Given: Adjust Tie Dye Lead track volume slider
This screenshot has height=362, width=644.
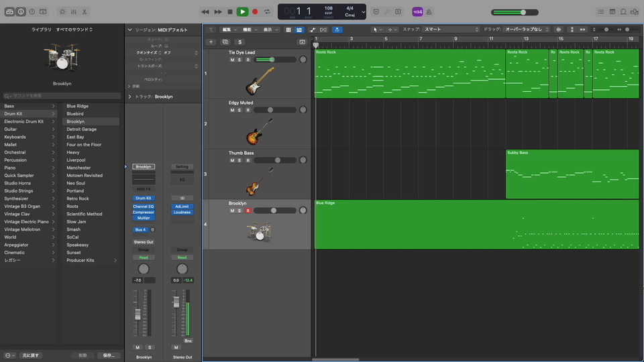Looking at the screenshot, I should pyautogui.click(x=275, y=60).
